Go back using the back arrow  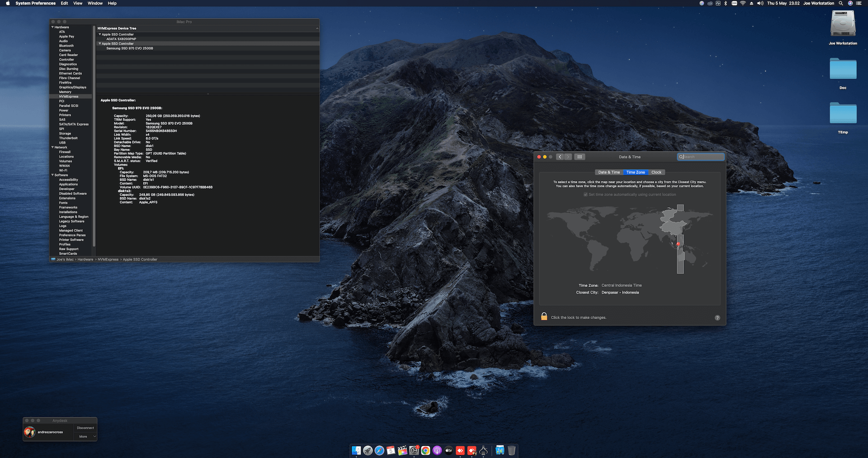tap(560, 157)
